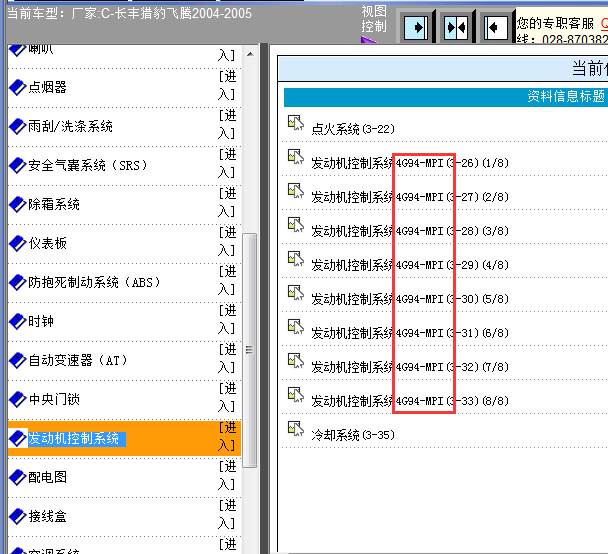608x554 pixels.
Task: Select 配电图 category
Action: pos(47,477)
